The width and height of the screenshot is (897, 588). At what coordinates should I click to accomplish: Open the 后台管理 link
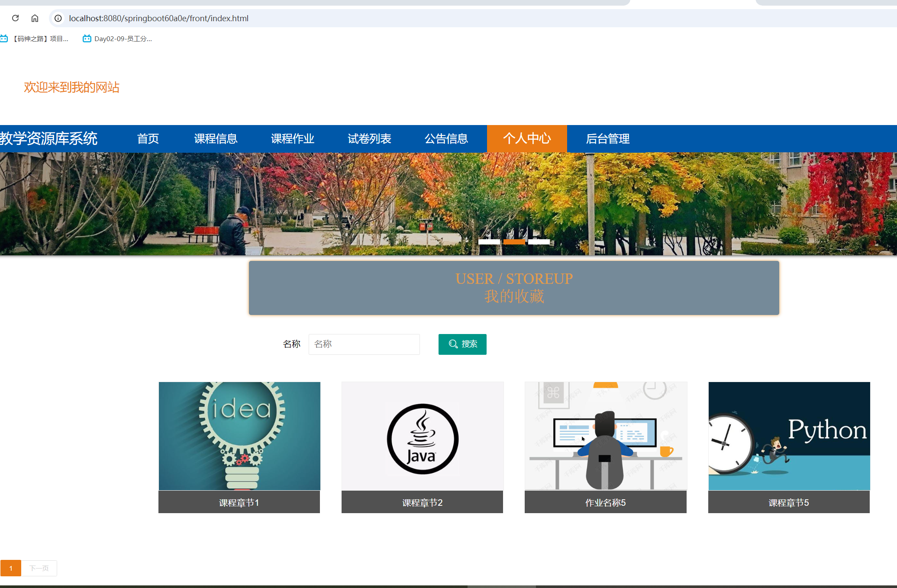click(x=608, y=139)
